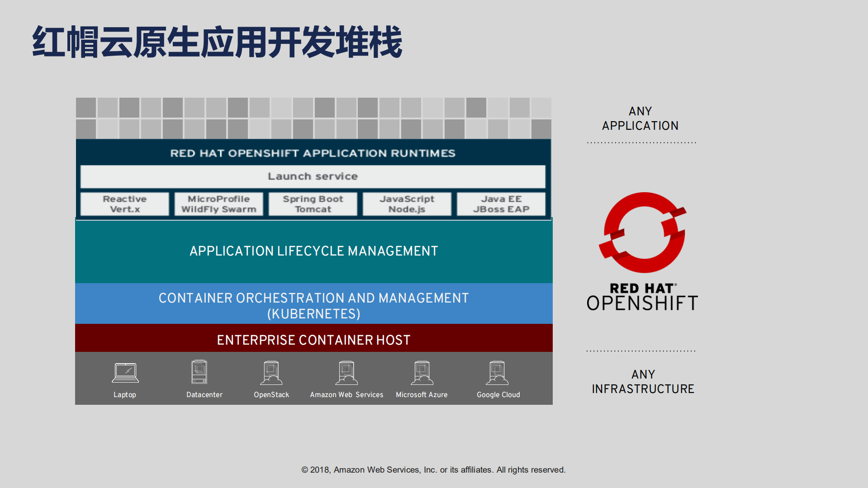Expand the Application Lifecycle Management layer

pyautogui.click(x=313, y=251)
